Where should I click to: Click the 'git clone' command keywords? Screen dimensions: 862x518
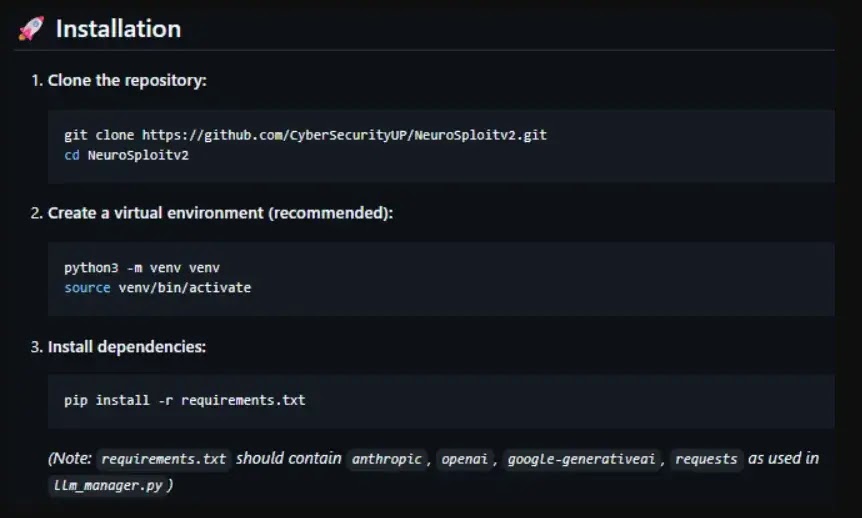(99, 134)
